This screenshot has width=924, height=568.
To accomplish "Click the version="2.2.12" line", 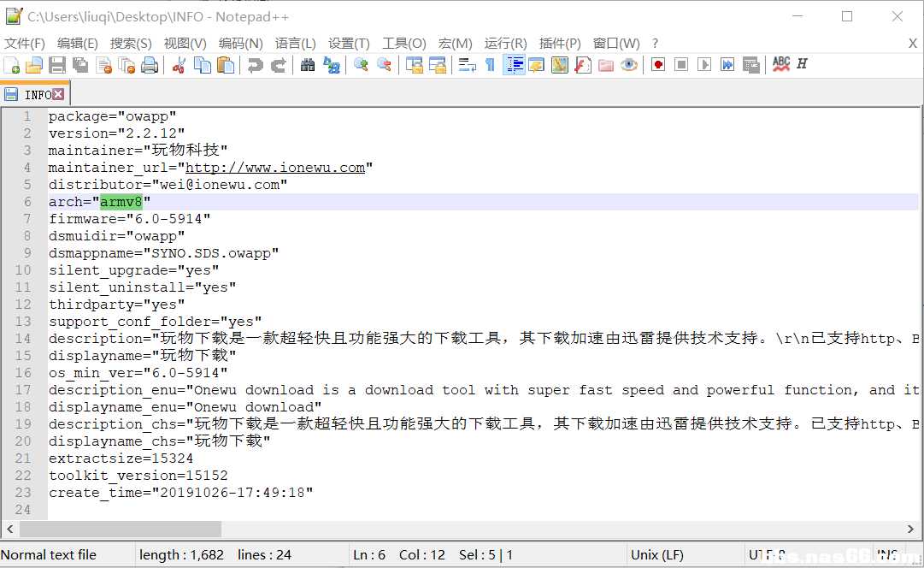I will pyautogui.click(x=116, y=133).
